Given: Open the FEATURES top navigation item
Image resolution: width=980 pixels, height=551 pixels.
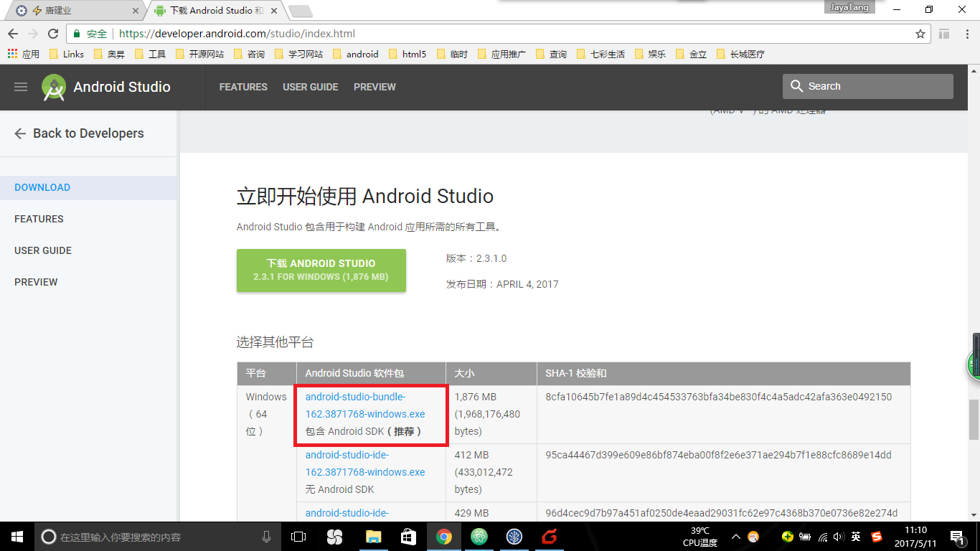Looking at the screenshot, I should tap(243, 87).
